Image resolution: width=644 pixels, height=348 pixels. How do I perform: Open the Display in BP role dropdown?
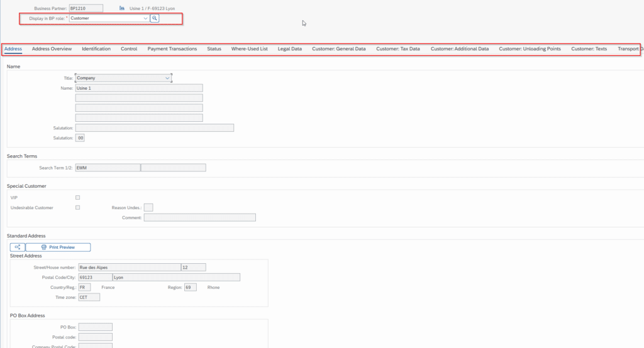[x=145, y=18]
